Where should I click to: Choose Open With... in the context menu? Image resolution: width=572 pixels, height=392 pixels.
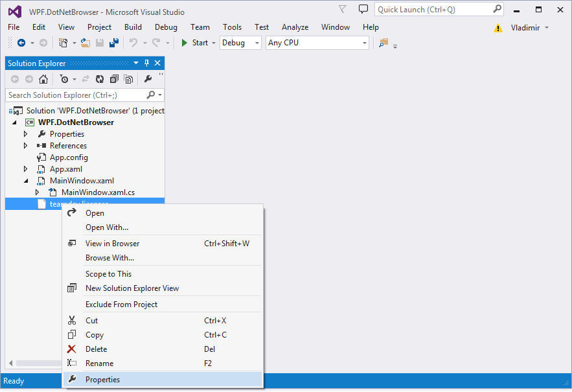[x=163, y=227]
